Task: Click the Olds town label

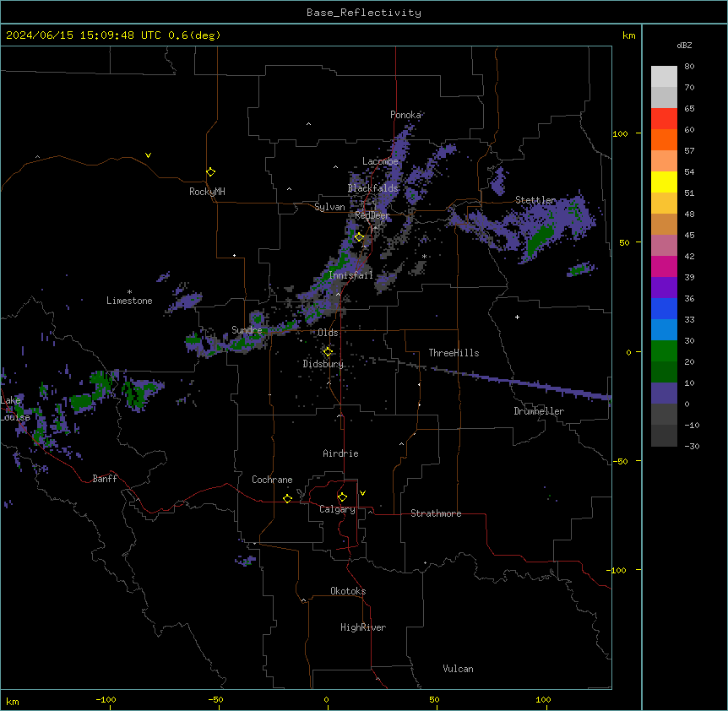Action: pos(328,333)
